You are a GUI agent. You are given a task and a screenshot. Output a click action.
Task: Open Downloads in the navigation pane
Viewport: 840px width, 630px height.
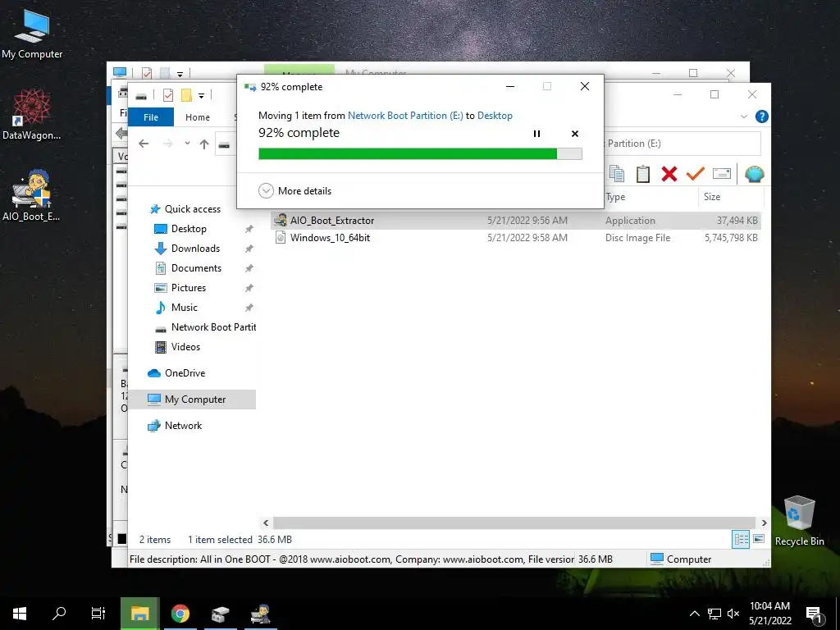click(x=195, y=249)
